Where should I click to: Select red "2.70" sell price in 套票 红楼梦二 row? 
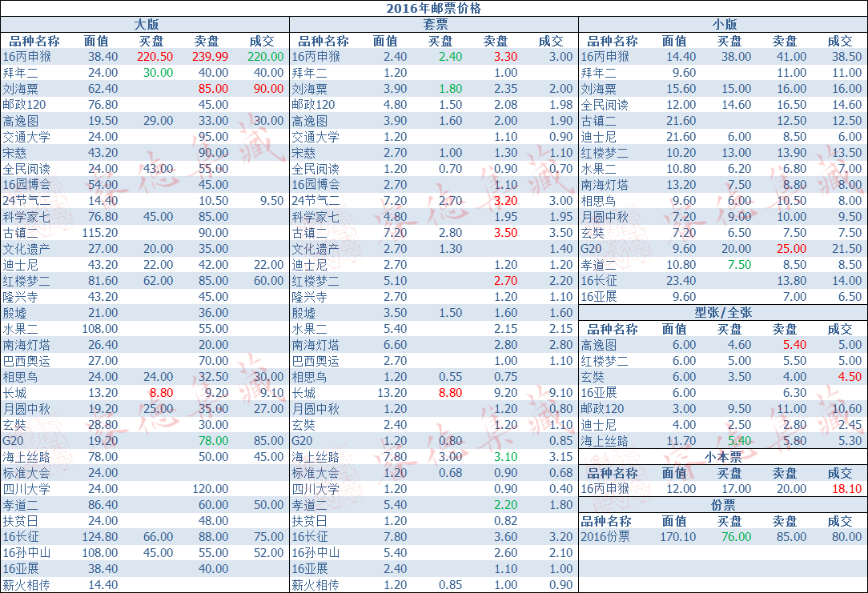pos(506,281)
